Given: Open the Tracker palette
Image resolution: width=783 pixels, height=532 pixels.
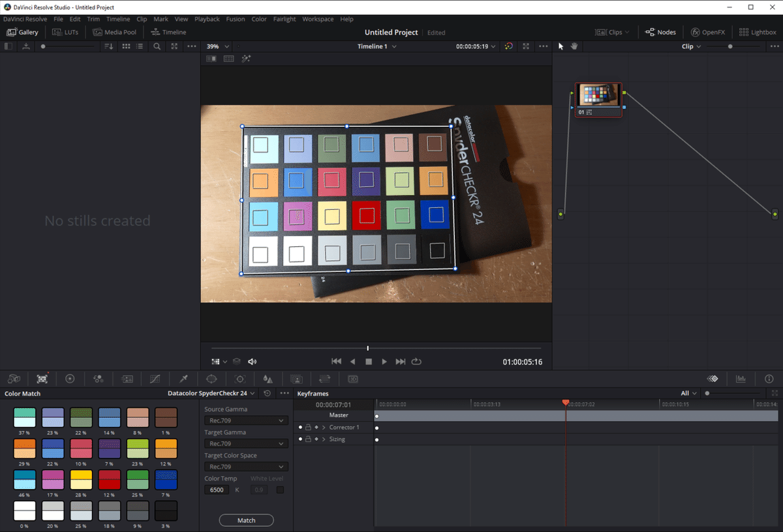Looking at the screenshot, I should pos(239,379).
